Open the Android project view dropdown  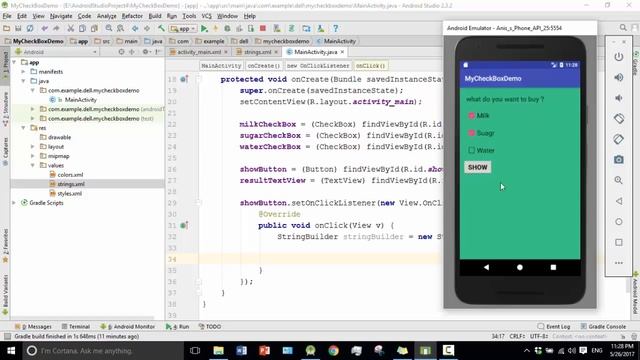[x=56, y=52]
